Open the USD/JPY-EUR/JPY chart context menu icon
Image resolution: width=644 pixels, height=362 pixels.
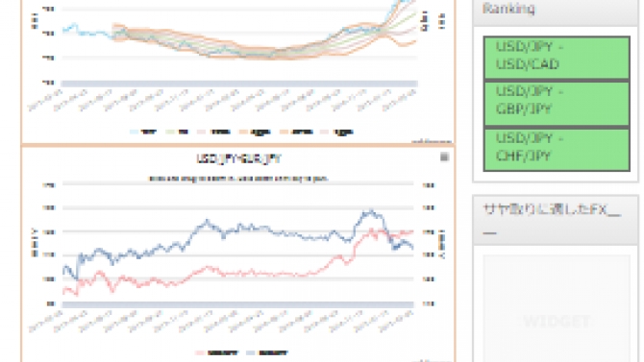click(x=444, y=157)
